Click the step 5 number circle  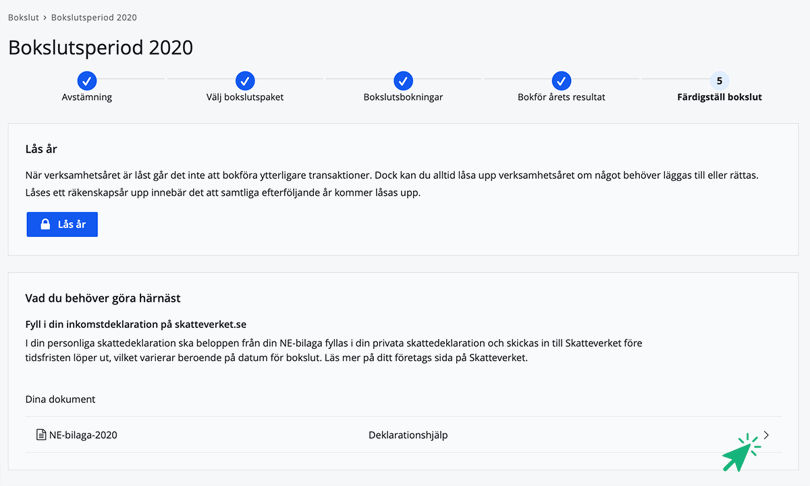719,80
